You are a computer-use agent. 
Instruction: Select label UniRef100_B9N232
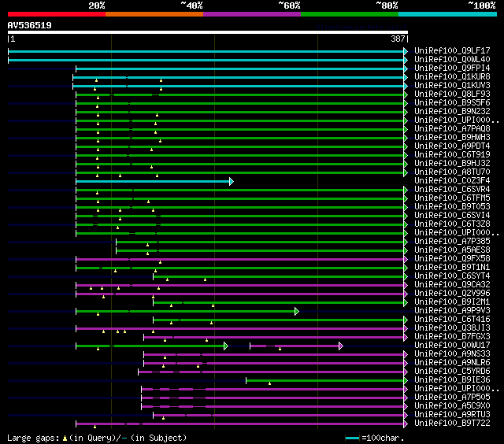click(x=452, y=112)
